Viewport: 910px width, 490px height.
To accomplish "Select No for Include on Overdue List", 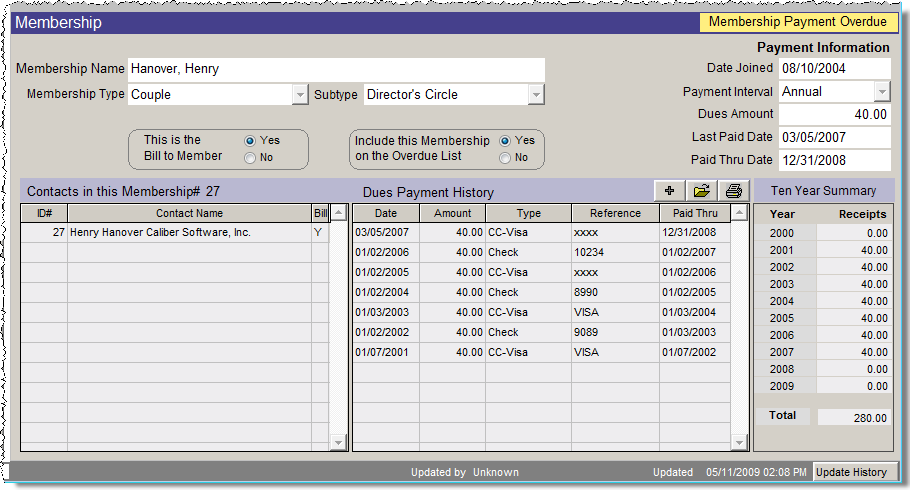I will (x=505, y=157).
